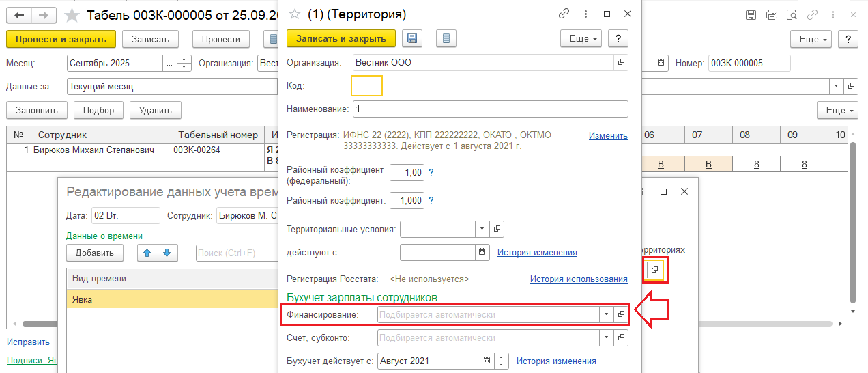Expand Финансирование dropdown list

(606, 314)
